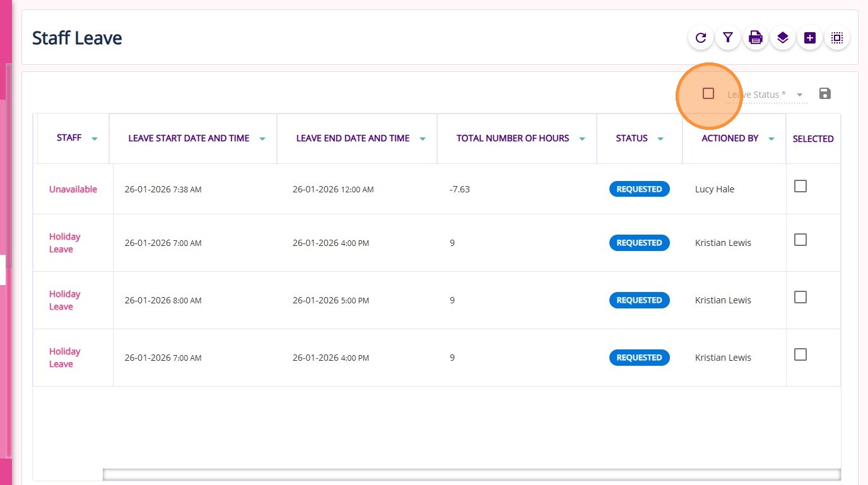
Task: Open the filter funnel tool
Action: click(728, 38)
